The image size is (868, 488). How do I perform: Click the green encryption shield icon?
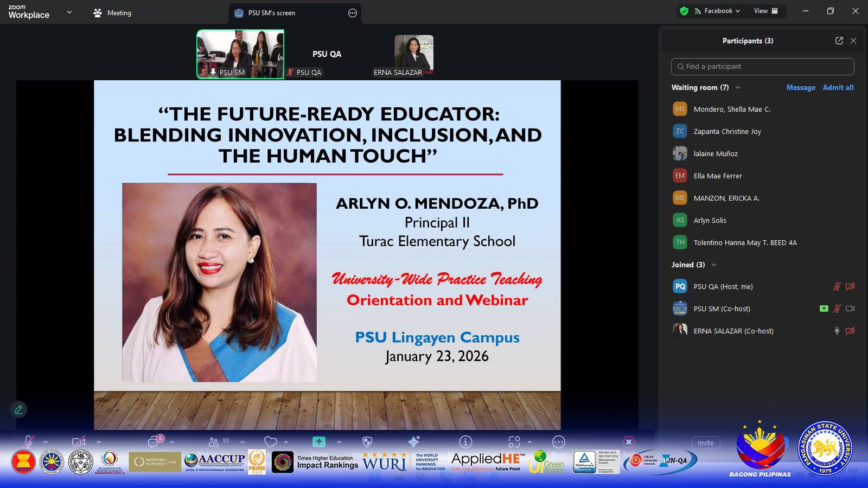point(684,11)
